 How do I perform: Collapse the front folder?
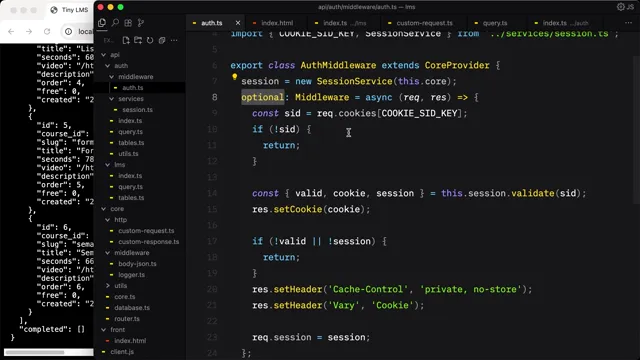click(x=117, y=330)
